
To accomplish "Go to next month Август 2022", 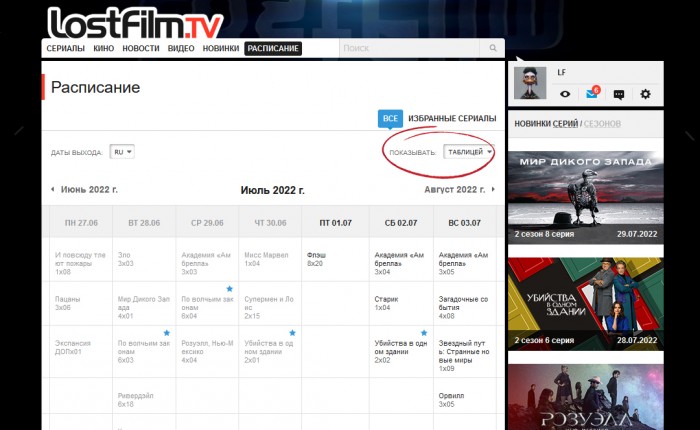I will pyautogui.click(x=460, y=189).
